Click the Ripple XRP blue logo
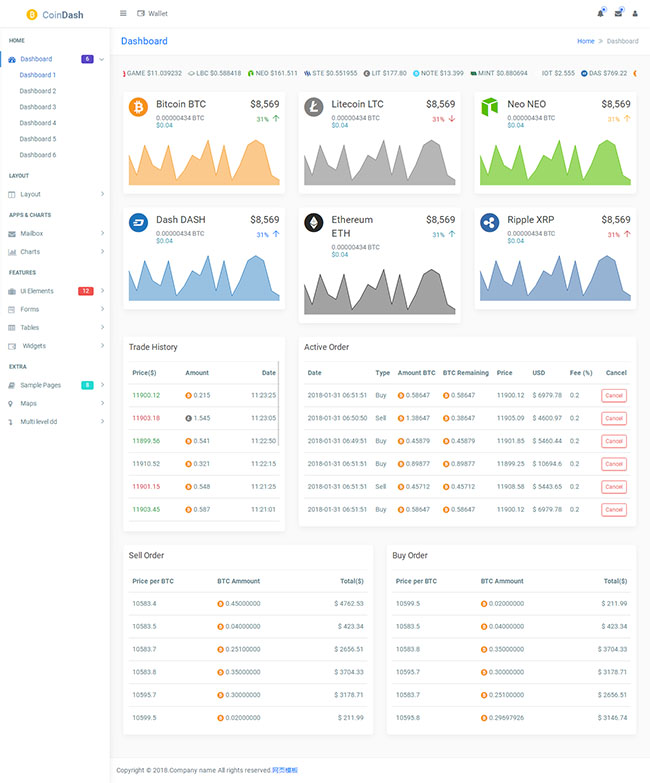 [x=489, y=222]
